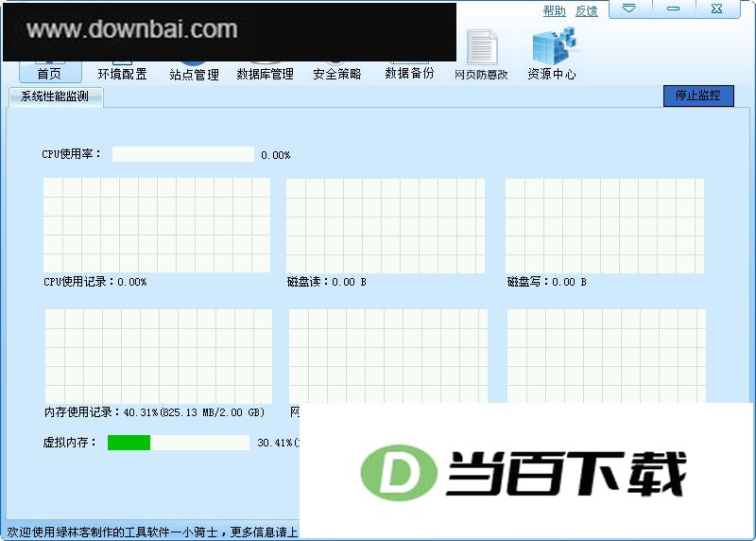Click the 磁盘读：0.00 B label
The width and height of the screenshot is (756, 541).
pyautogui.click(x=326, y=282)
